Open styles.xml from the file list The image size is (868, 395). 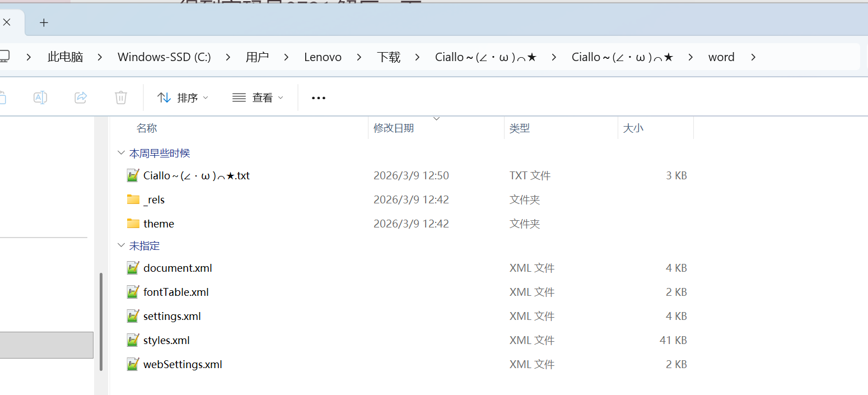[x=166, y=340]
